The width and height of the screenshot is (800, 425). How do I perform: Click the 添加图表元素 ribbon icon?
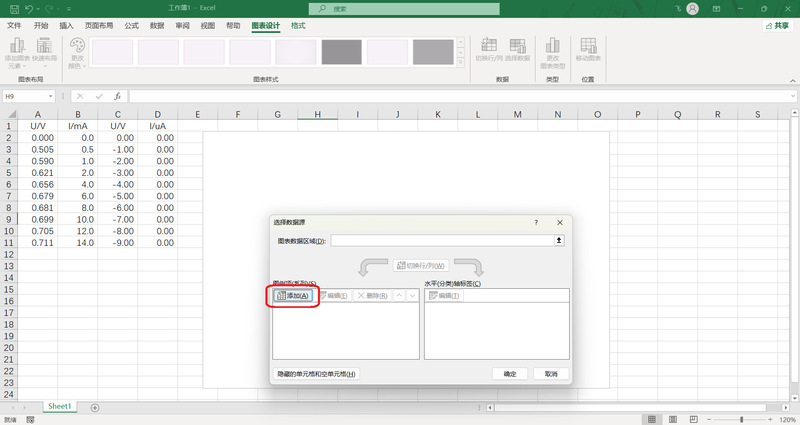(x=17, y=53)
